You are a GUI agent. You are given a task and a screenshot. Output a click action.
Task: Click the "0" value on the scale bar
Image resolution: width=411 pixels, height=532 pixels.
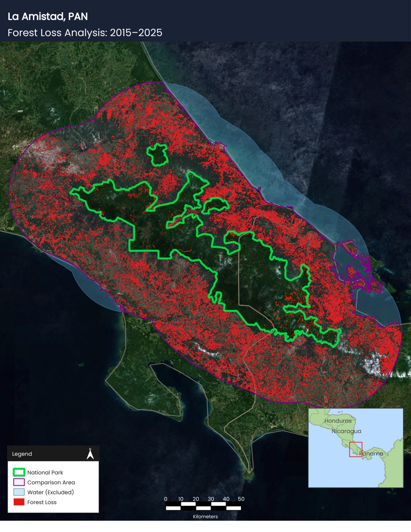pos(166,499)
